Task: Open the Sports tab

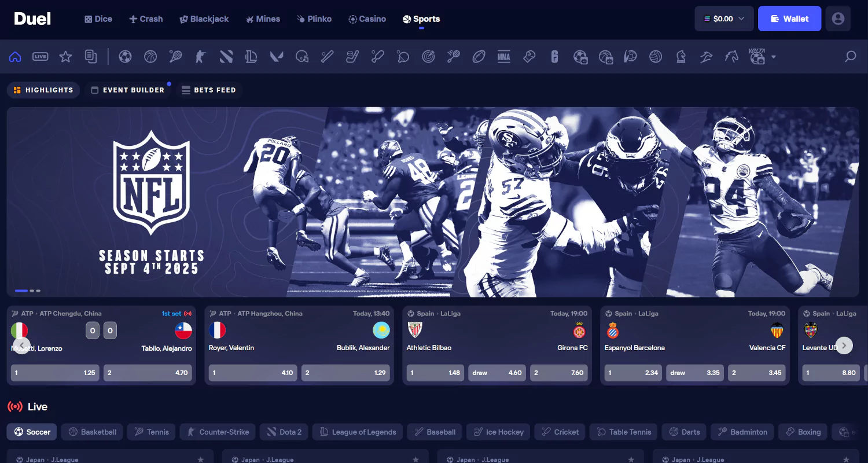Action: pyautogui.click(x=421, y=19)
